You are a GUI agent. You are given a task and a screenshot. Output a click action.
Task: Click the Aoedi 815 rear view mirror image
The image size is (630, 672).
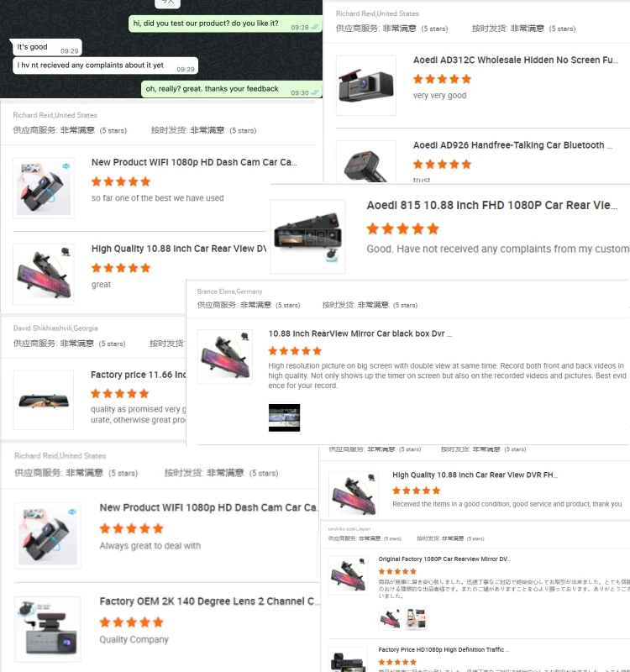[307, 236]
